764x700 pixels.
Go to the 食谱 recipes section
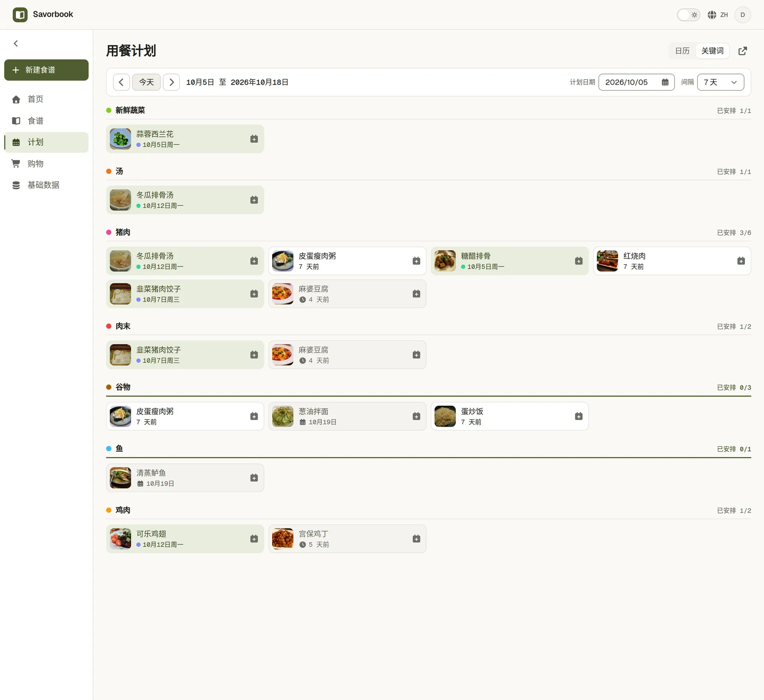coord(47,121)
